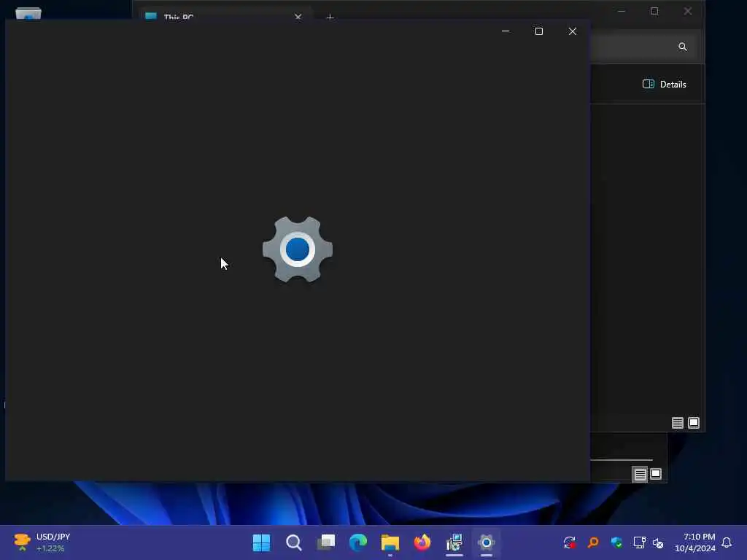Open the Windows Security tray icon
This screenshot has width=747, height=560.
point(616,542)
